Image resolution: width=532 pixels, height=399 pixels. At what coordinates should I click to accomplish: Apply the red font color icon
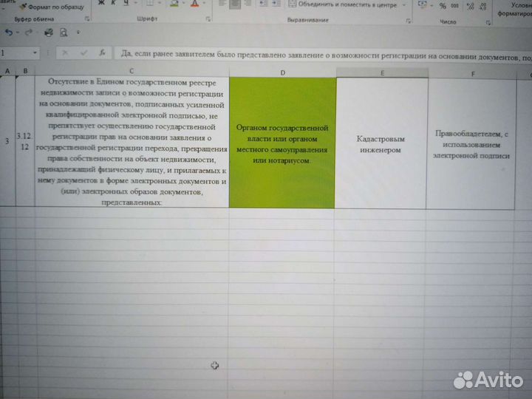(x=195, y=4)
